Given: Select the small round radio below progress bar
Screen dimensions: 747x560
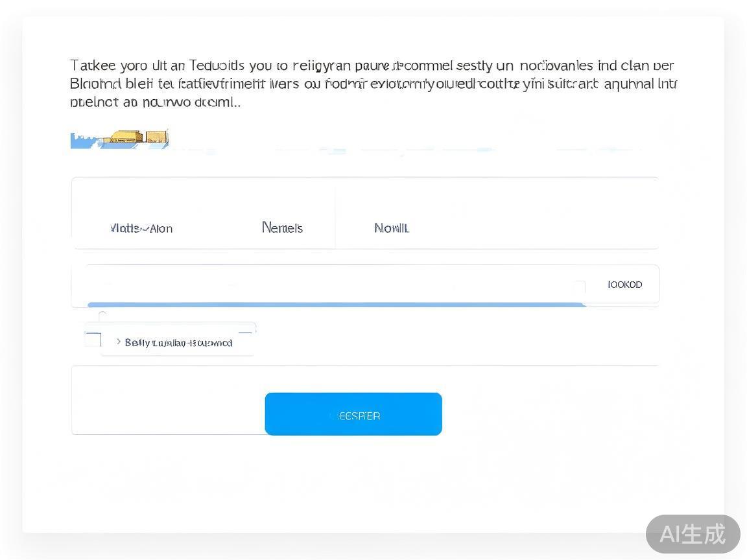Looking at the screenshot, I should [x=102, y=316].
